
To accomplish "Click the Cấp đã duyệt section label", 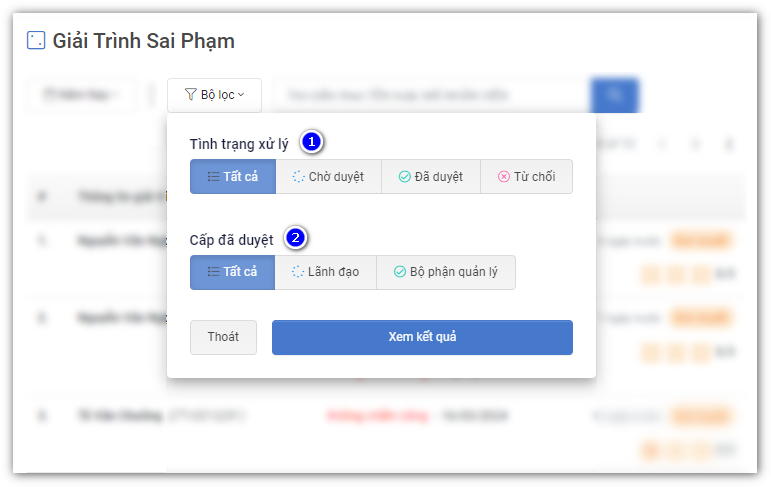I will (231, 239).
